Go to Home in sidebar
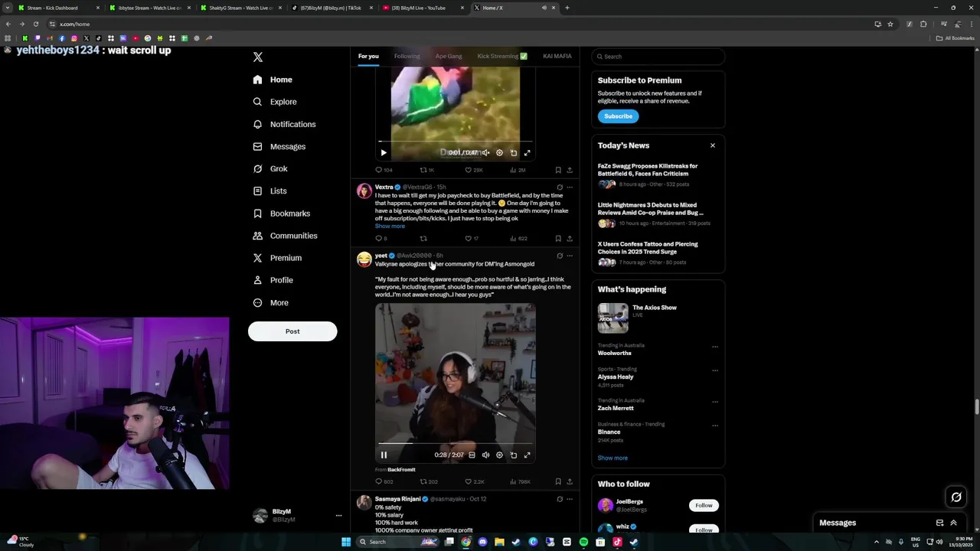The image size is (980, 551). 273,80
